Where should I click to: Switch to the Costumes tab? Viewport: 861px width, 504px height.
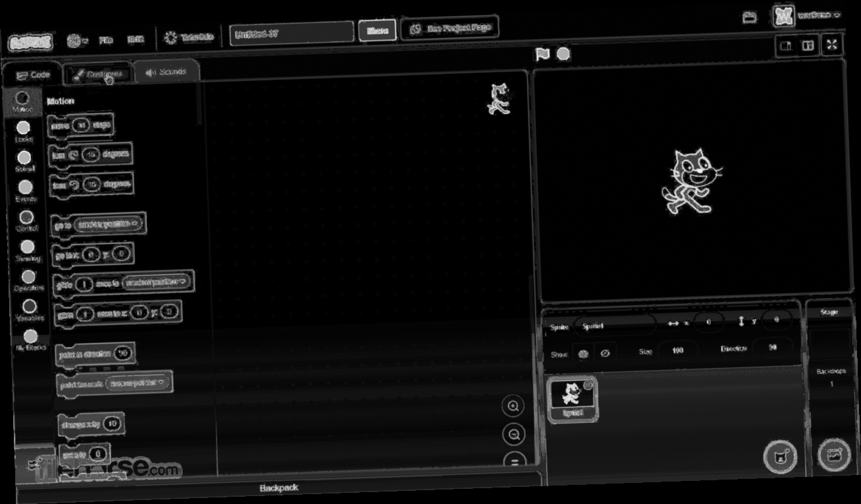coord(98,74)
